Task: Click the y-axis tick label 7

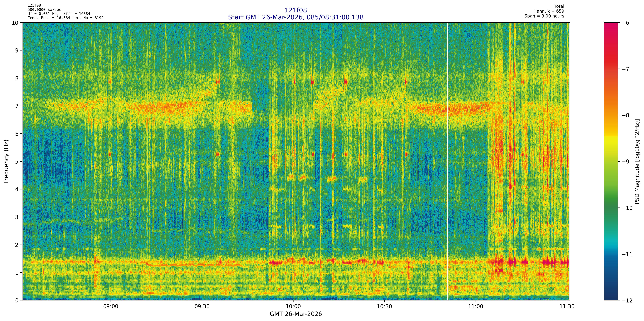Action: point(17,106)
